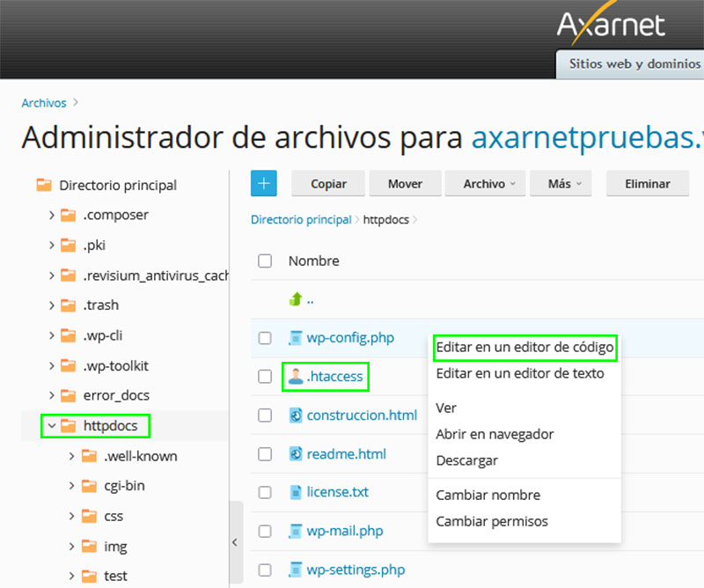This screenshot has width=704, height=588.
Task: Click the blue plus add-file icon
Action: 263,183
